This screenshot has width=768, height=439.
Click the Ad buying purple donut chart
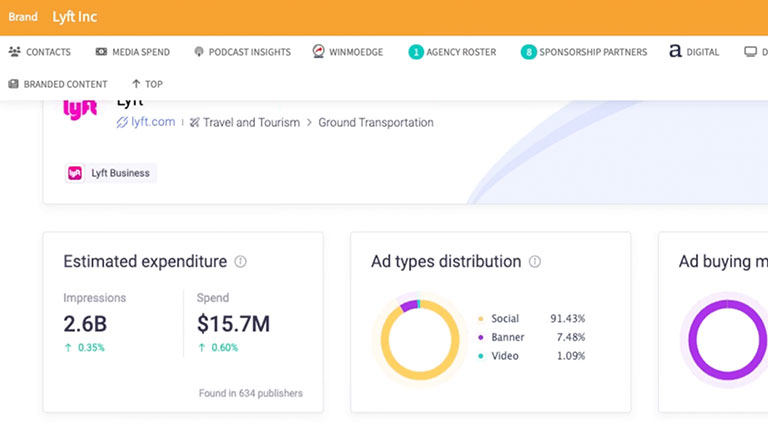[727, 340]
